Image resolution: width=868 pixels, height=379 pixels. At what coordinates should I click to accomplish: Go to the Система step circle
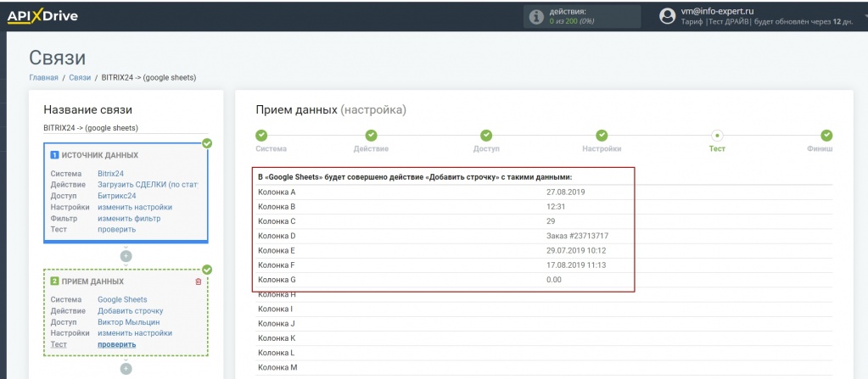click(261, 136)
